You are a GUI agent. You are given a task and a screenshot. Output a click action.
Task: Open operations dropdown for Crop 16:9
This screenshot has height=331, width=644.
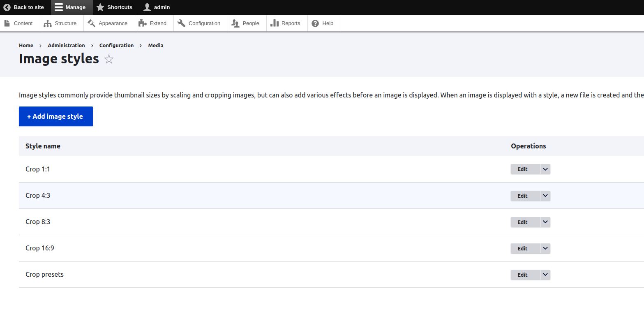545,248
